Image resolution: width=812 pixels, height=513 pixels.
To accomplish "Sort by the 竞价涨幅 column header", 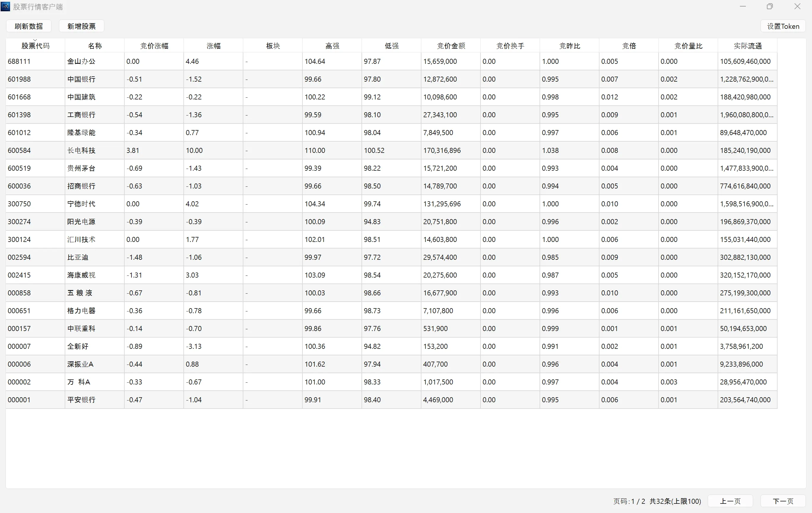I will point(154,45).
